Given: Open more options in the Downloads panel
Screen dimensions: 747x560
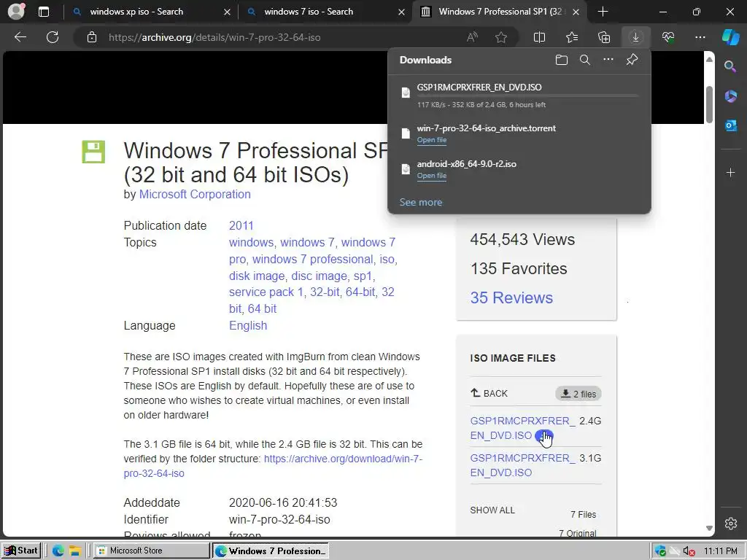Looking at the screenshot, I should click(608, 60).
